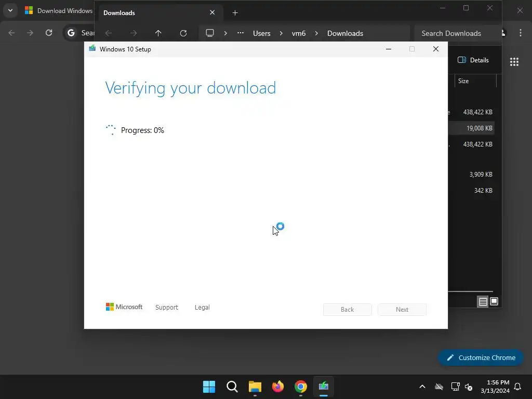Switch to Windows Setup taskbar icon
The image size is (532, 399).
click(324, 387)
